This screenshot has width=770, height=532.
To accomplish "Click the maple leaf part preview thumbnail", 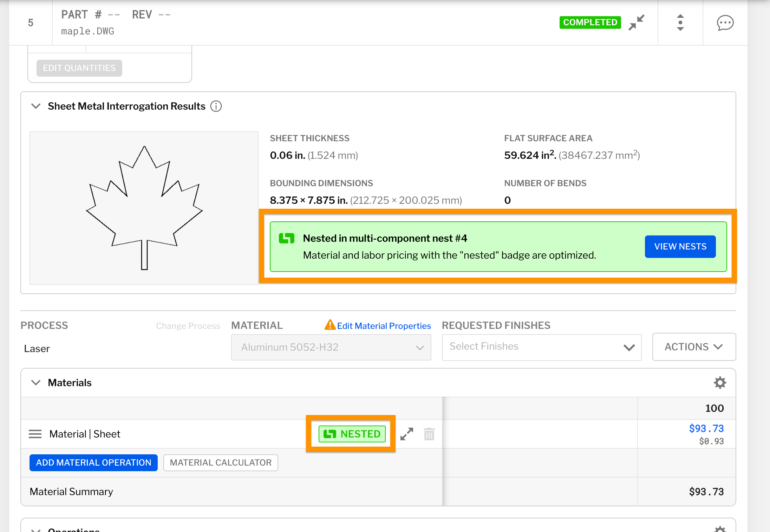I will 144,208.
